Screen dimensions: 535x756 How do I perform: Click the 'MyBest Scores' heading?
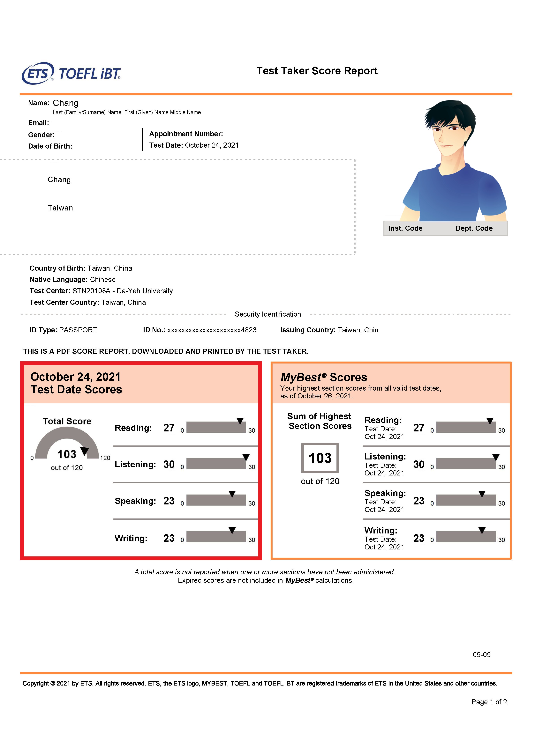[324, 377]
